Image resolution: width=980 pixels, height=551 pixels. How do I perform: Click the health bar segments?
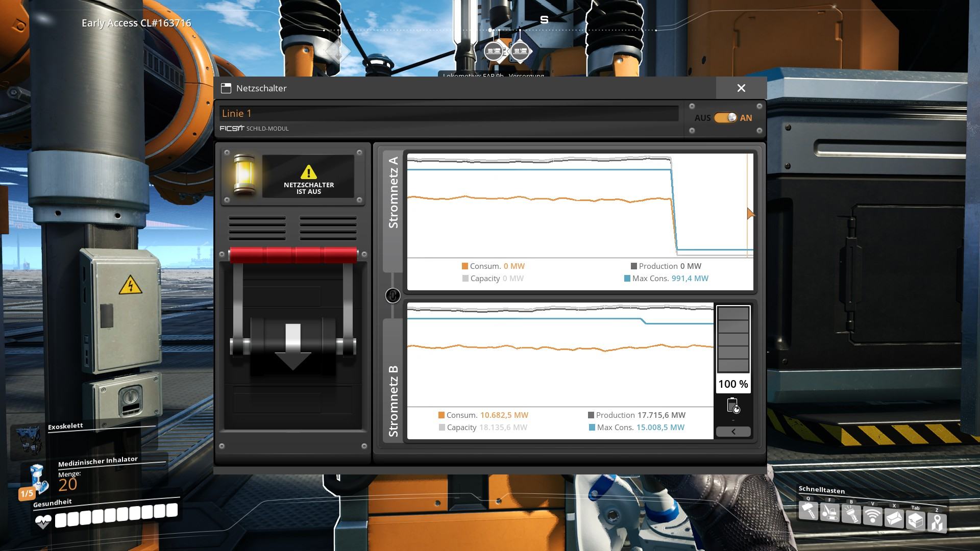(116, 515)
